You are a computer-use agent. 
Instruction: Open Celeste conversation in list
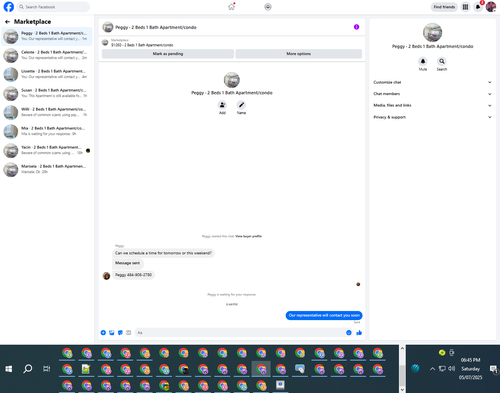(x=47, y=55)
